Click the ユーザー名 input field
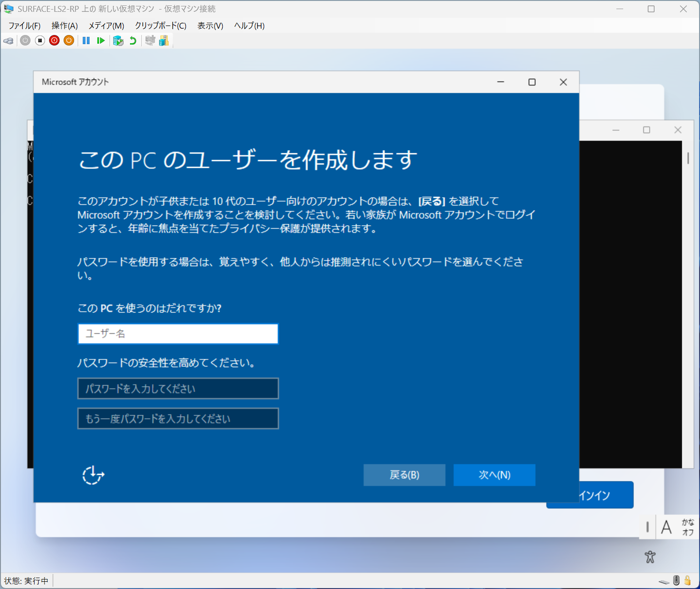 coord(178,333)
